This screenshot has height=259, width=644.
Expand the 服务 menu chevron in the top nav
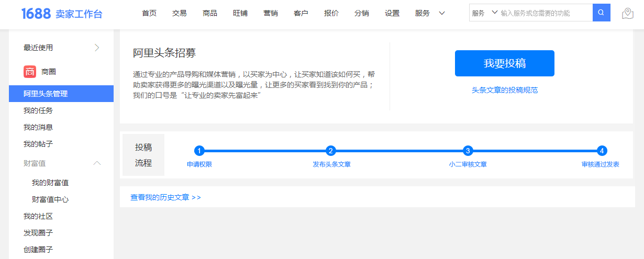click(x=442, y=14)
